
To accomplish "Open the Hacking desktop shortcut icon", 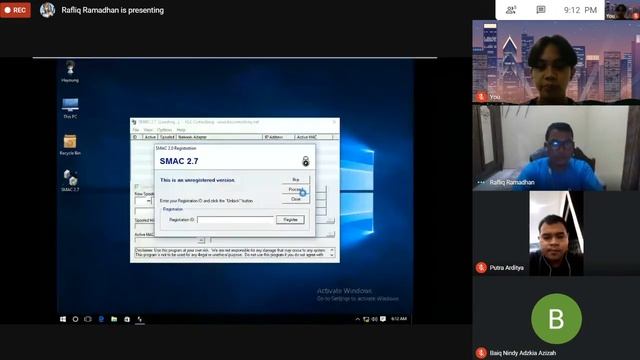I will tap(70, 71).
